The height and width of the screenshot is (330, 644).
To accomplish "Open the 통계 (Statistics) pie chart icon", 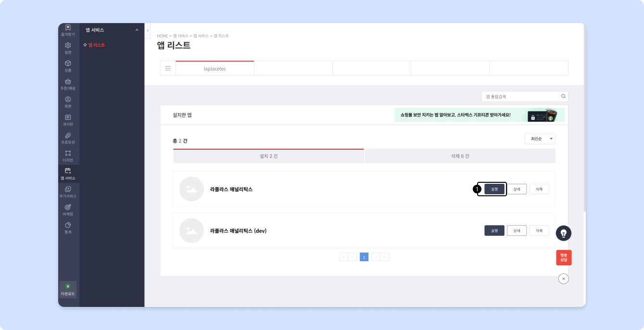I will click(68, 225).
